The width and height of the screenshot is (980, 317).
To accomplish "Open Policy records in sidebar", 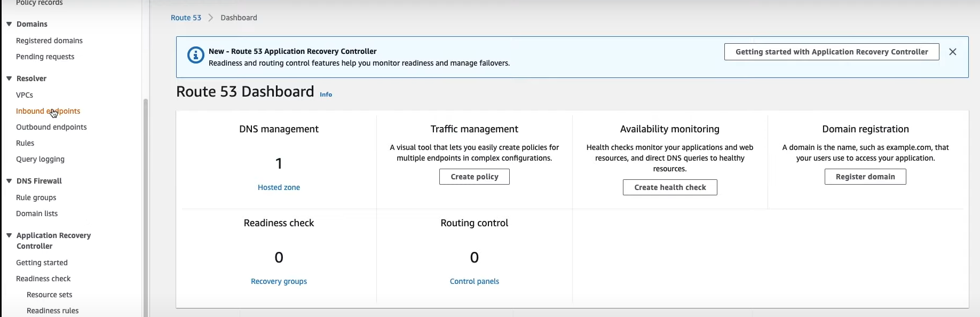I will [39, 3].
